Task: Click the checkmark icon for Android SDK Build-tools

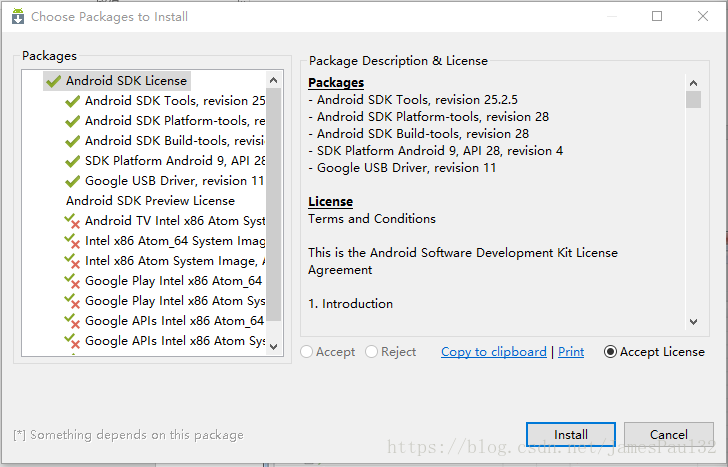Action: pos(72,141)
